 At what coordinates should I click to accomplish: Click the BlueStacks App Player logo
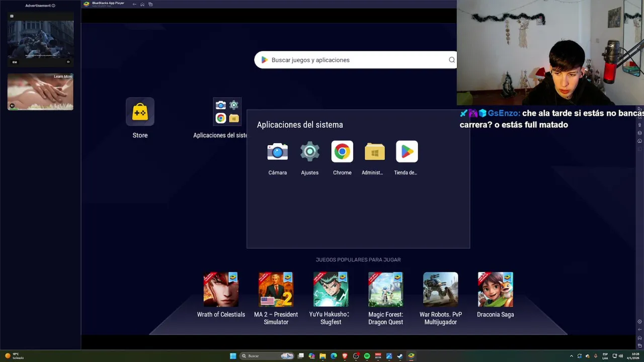click(x=87, y=4)
